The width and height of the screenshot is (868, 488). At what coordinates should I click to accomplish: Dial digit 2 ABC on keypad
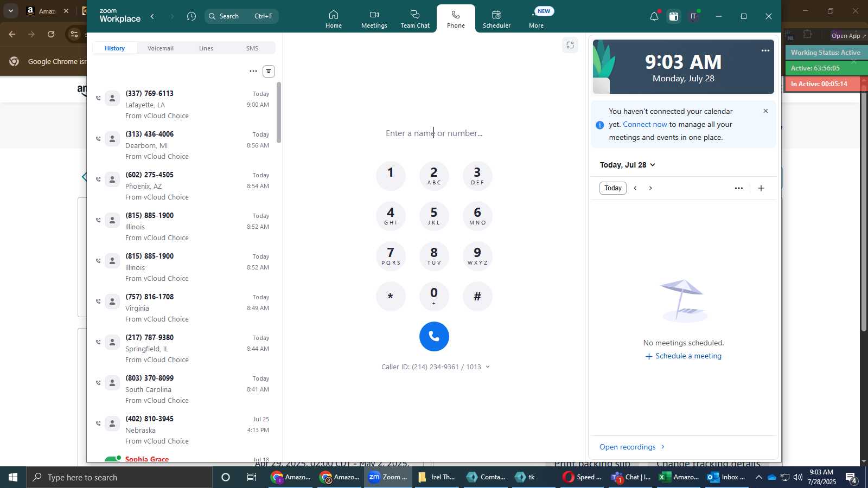pos(434,176)
